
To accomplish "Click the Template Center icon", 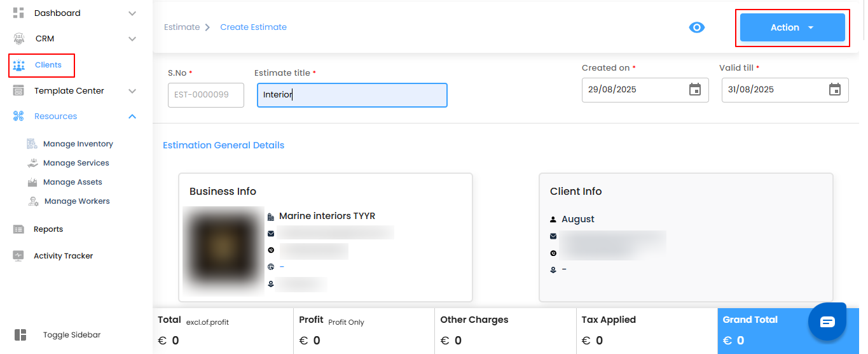I will tap(18, 90).
